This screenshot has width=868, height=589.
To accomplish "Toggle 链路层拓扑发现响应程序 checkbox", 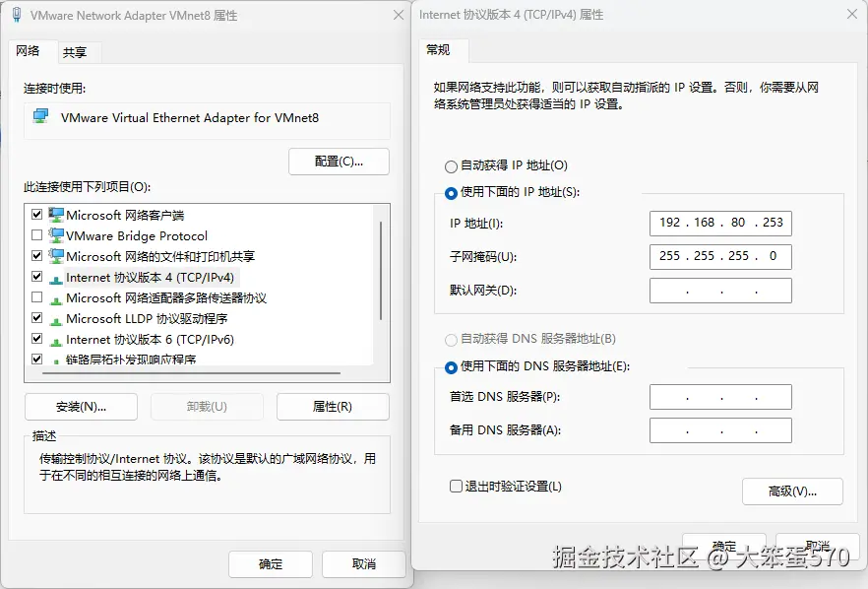I will (x=37, y=359).
